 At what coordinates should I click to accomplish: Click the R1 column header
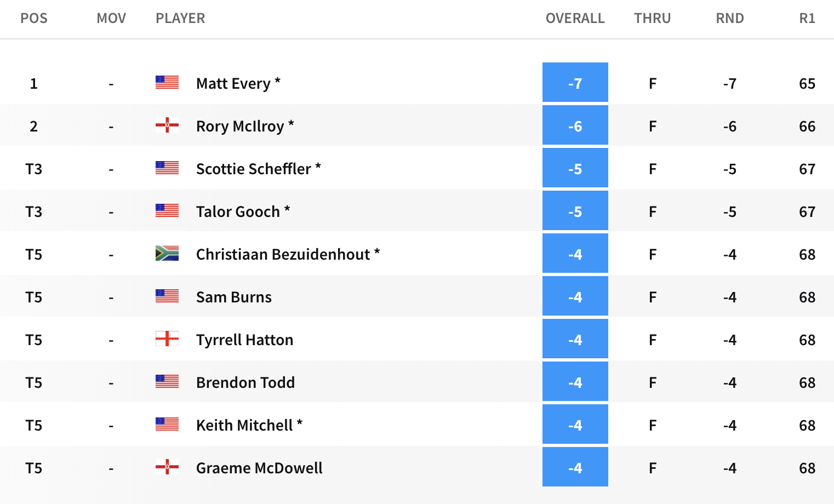[807, 18]
